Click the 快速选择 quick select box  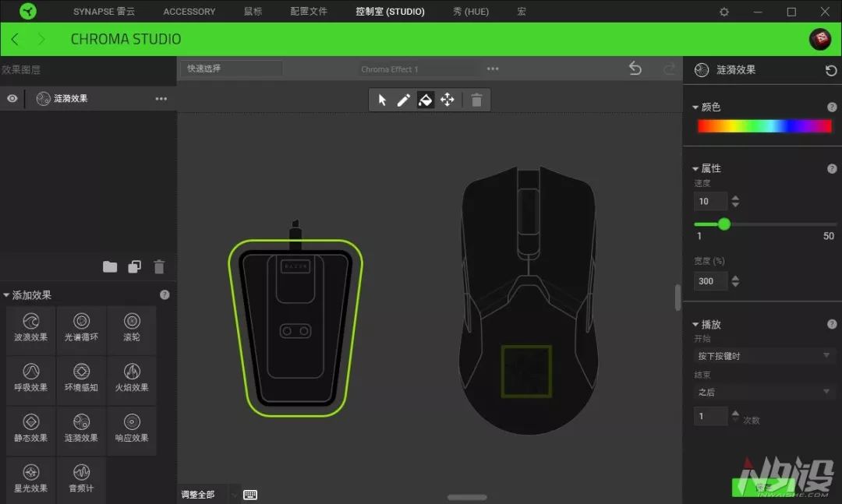[232, 69]
